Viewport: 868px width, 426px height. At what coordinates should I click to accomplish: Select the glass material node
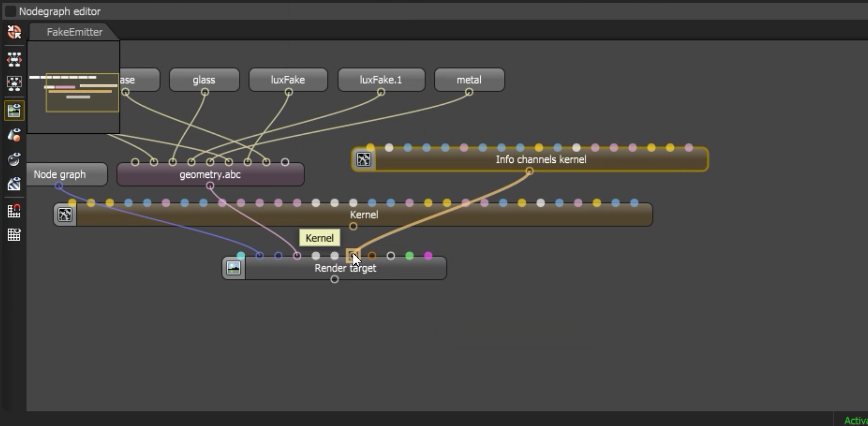coord(204,80)
